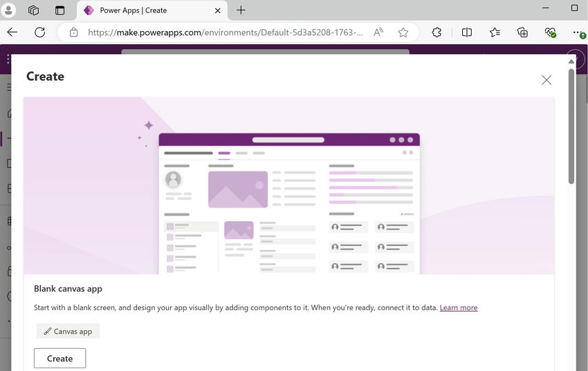588x371 pixels.
Task: Add this page to favorites star
Action: click(x=403, y=32)
